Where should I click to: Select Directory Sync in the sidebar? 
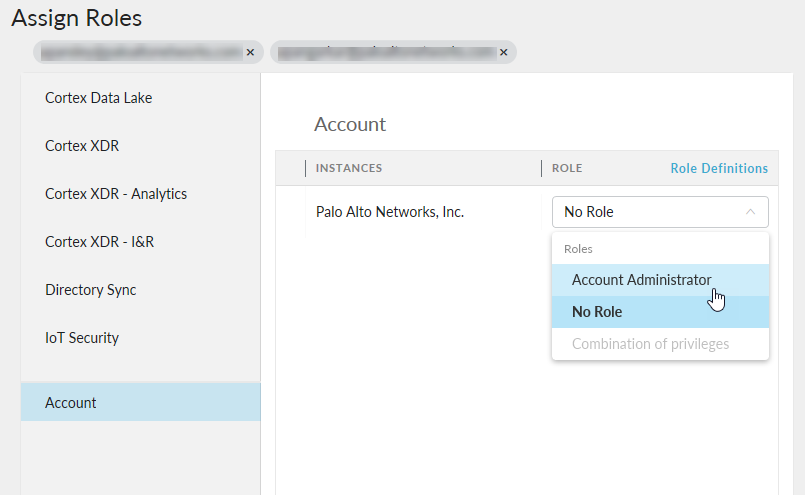coord(90,290)
